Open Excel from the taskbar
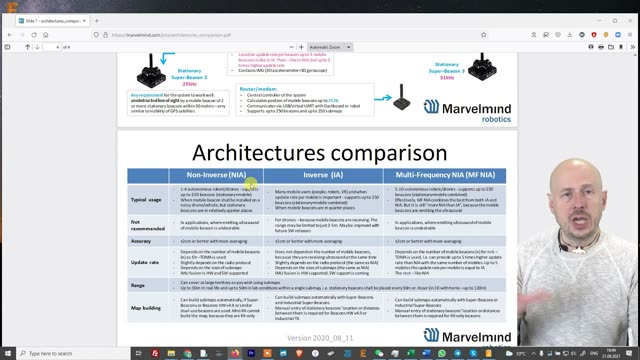The image size is (640, 360). coord(410,353)
